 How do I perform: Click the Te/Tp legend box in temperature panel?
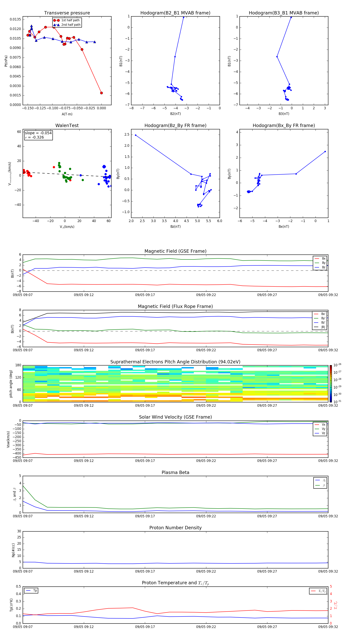318,591
